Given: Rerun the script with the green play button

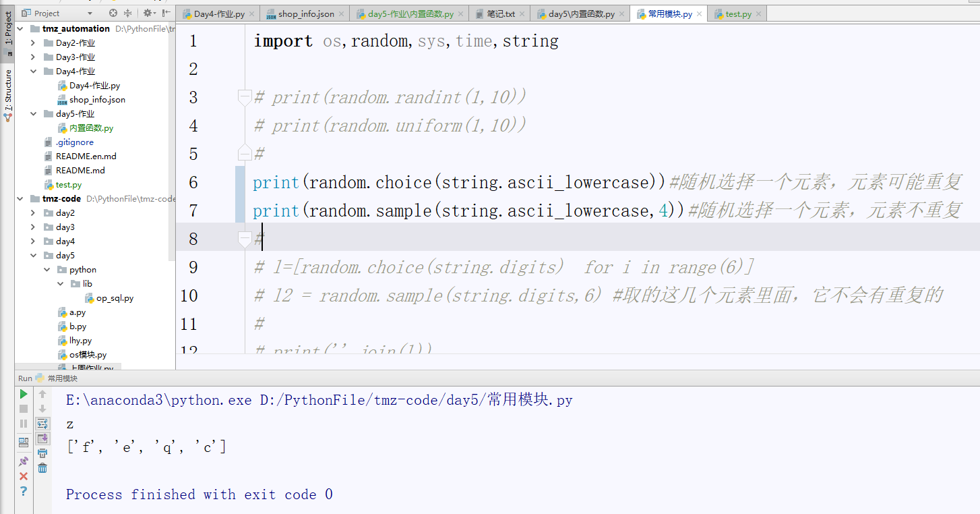Looking at the screenshot, I should click(24, 394).
